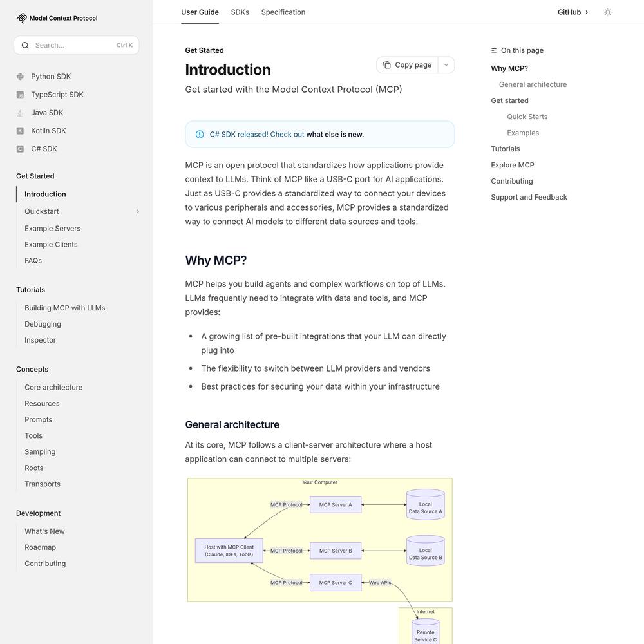Click the MCP architecture diagram
This screenshot has height=644, width=644.
(x=319, y=560)
